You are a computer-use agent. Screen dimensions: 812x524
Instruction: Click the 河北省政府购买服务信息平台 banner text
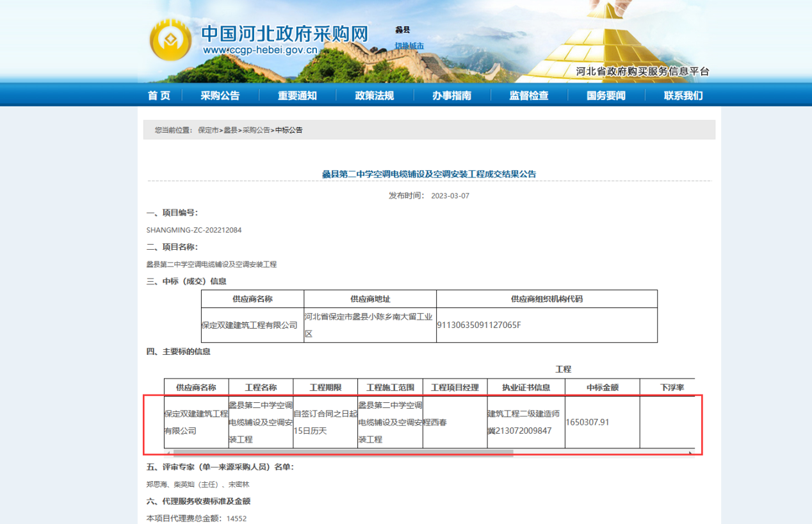643,71
